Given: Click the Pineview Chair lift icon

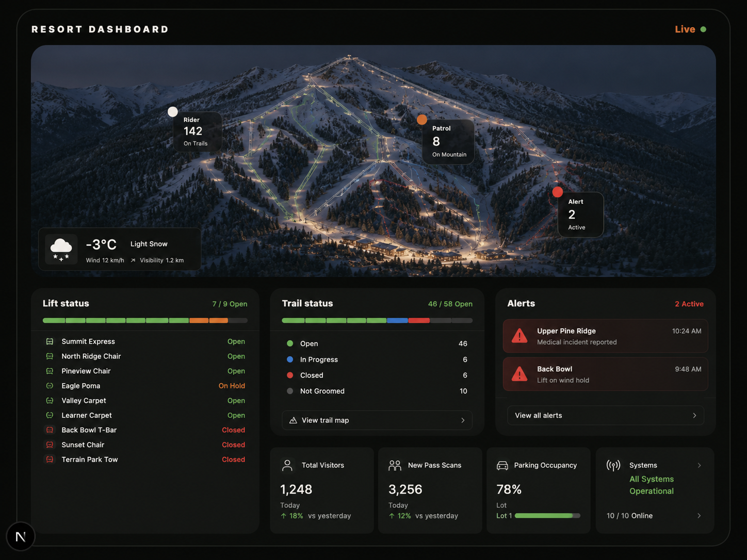Looking at the screenshot, I should pos(50,371).
